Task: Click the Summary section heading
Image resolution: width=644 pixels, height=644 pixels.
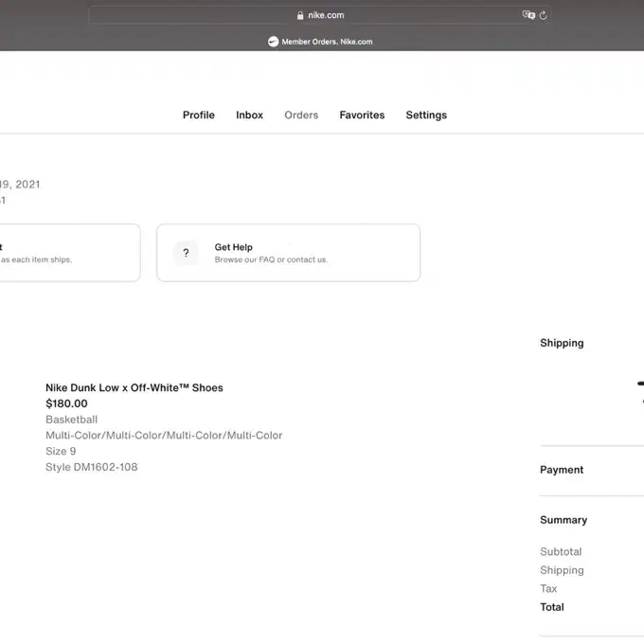Action: (x=563, y=520)
